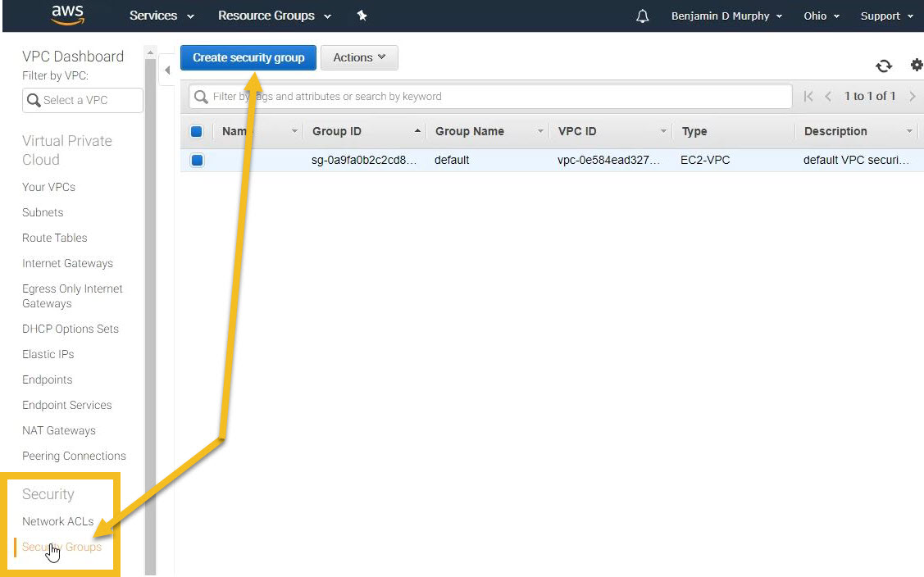Navigate to Route Tables

(55, 238)
